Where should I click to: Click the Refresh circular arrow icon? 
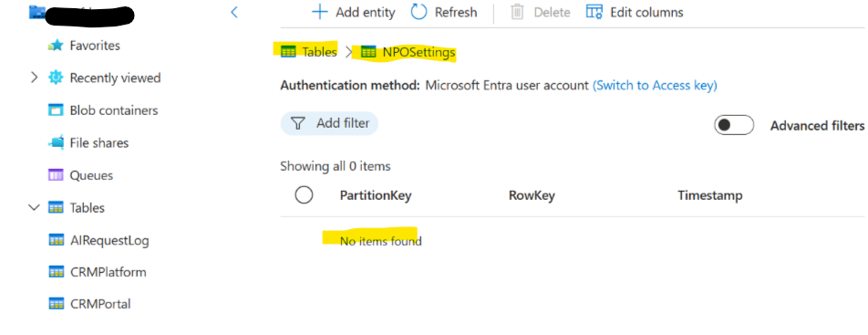[419, 12]
